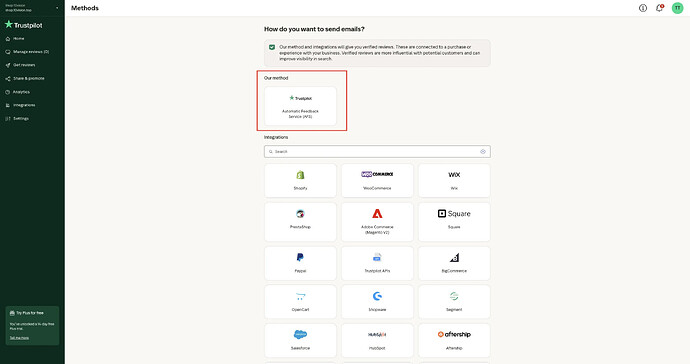Select the Square integration

click(454, 222)
